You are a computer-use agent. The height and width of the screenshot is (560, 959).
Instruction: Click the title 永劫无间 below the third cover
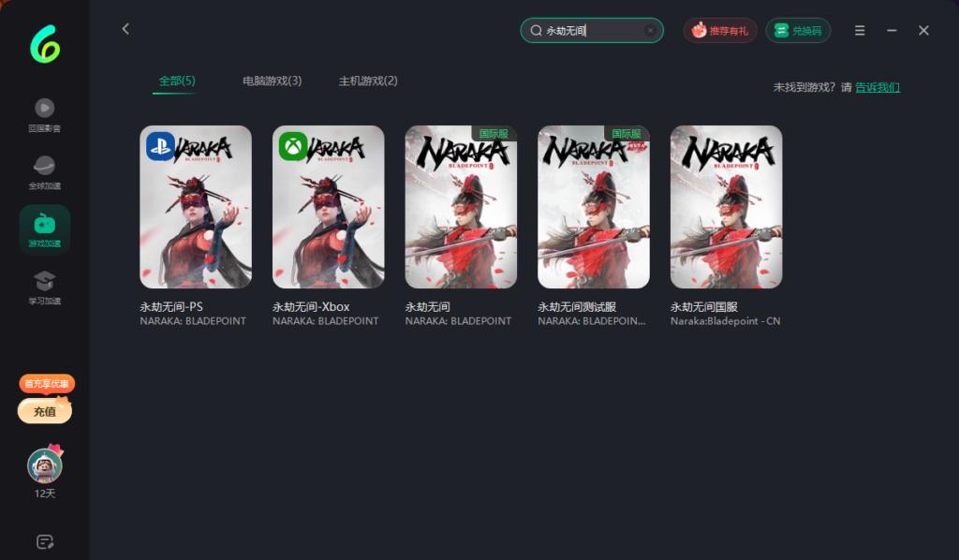(427, 307)
